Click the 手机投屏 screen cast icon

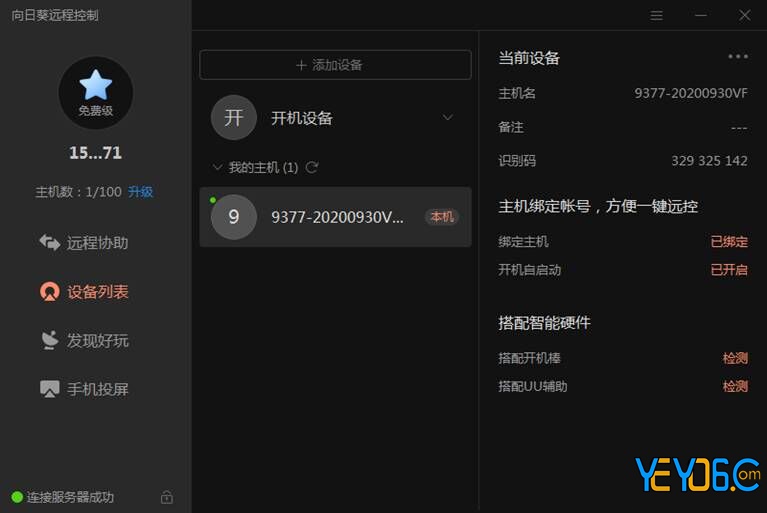click(49, 389)
